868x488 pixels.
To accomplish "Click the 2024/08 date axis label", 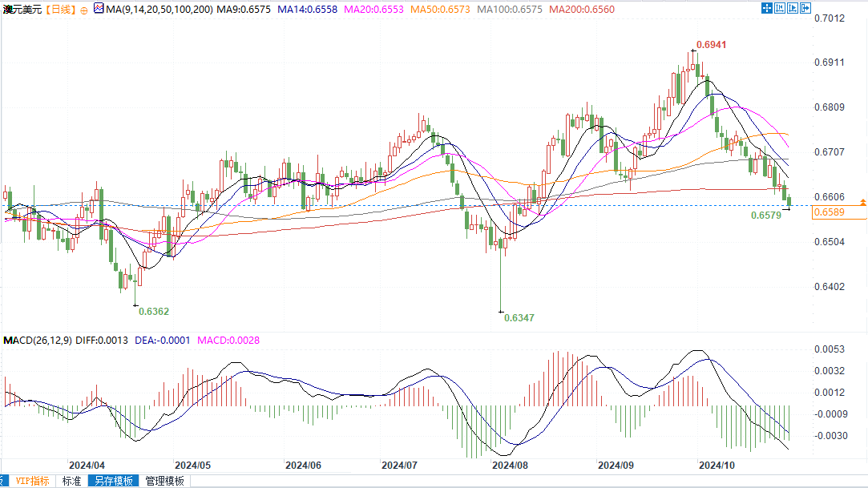I will (x=511, y=466).
